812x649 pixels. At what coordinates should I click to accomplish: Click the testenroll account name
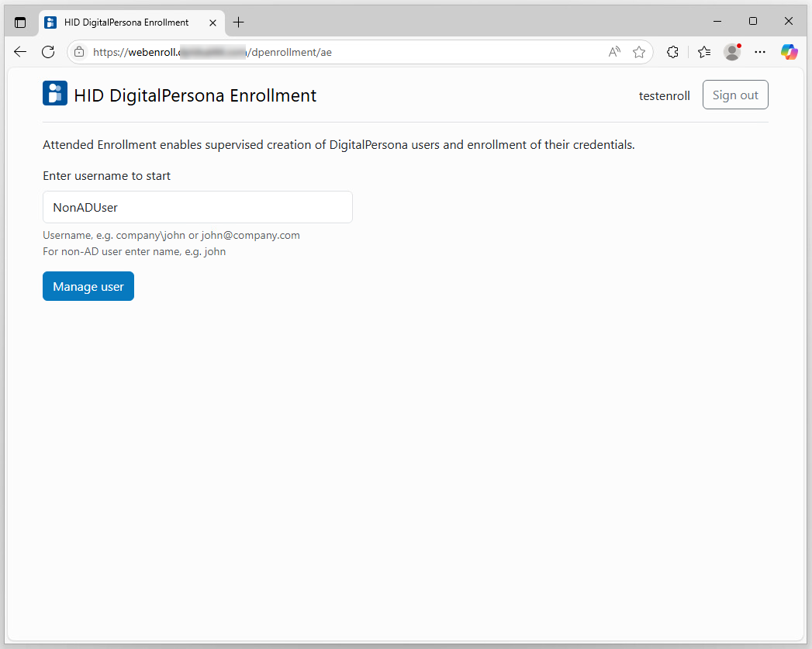[x=664, y=96]
